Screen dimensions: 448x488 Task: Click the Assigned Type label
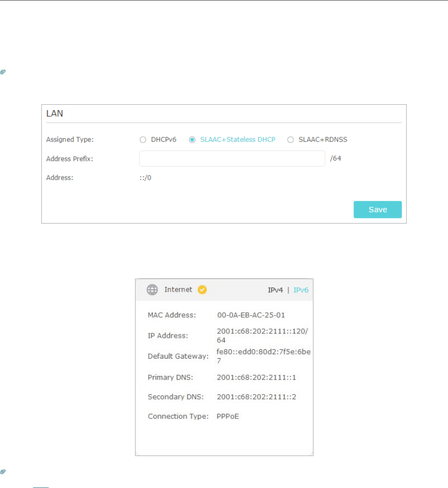pos(70,139)
